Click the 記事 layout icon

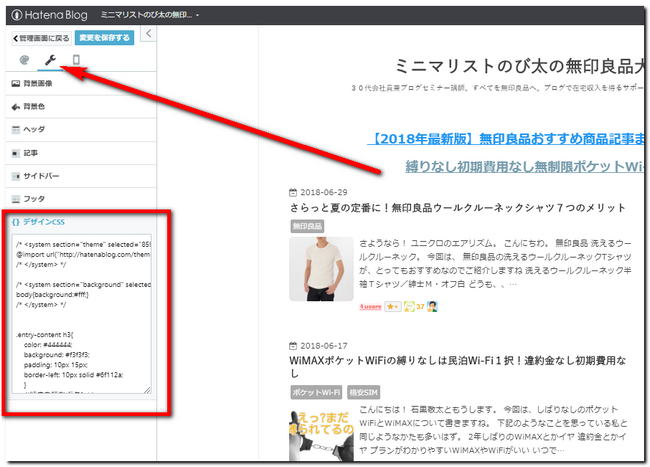16,153
